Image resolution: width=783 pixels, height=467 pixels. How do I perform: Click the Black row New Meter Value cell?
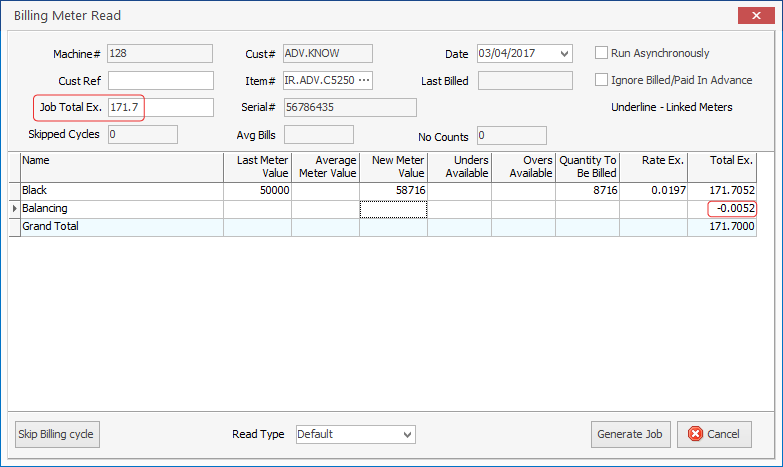click(393, 190)
